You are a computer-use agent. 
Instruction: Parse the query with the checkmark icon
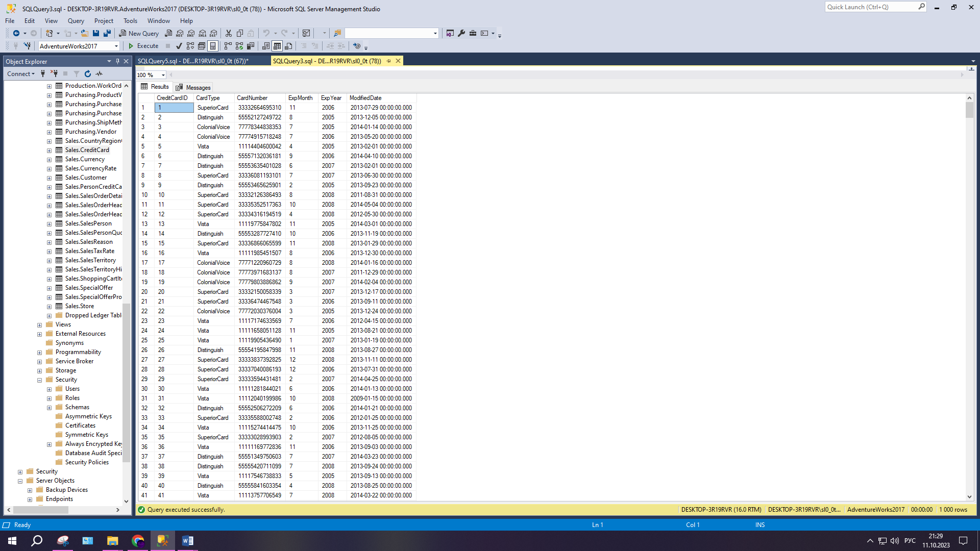179,46
